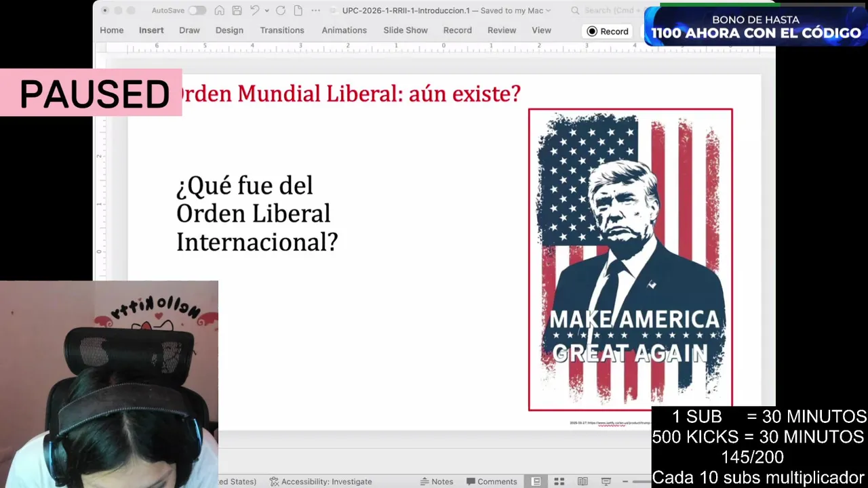The width and height of the screenshot is (868, 488).
Task: Click the Redo/Repeat icon
Action: pos(281,10)
